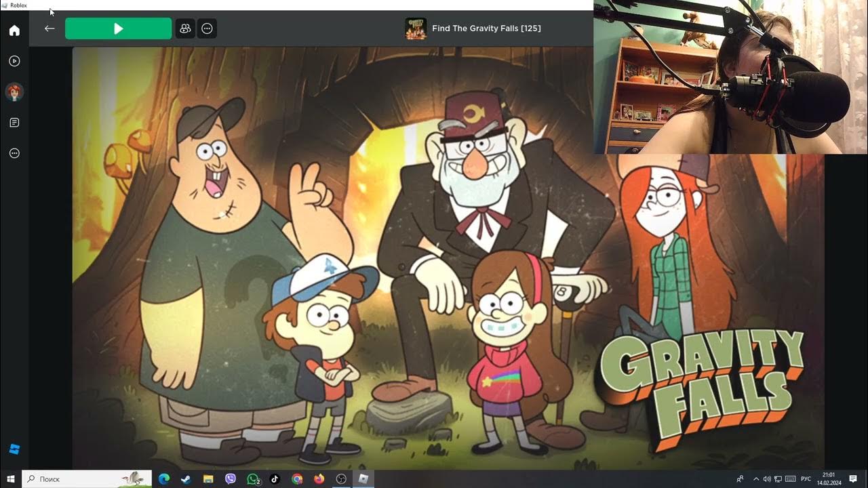Viewport: 868px width, 488px height.
Task: Open the People icon in system tray
Action: pos(740,479)
